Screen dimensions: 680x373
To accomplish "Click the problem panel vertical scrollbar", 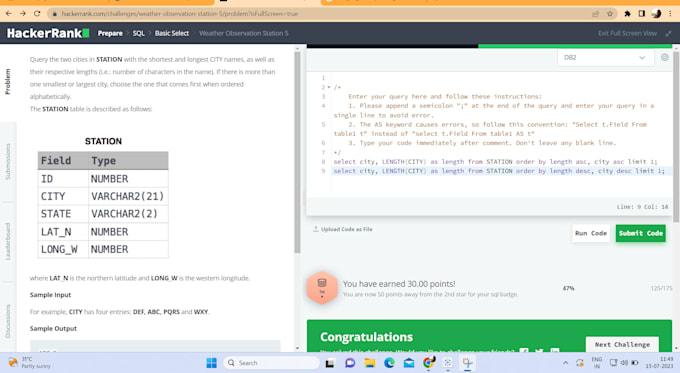I will pos(297,152).
